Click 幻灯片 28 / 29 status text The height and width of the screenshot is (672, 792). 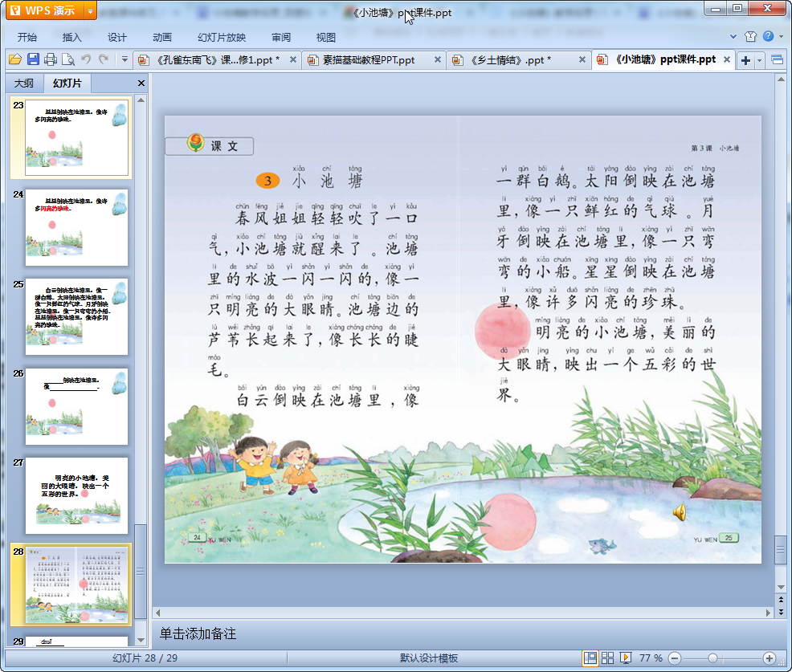[145, 658]
